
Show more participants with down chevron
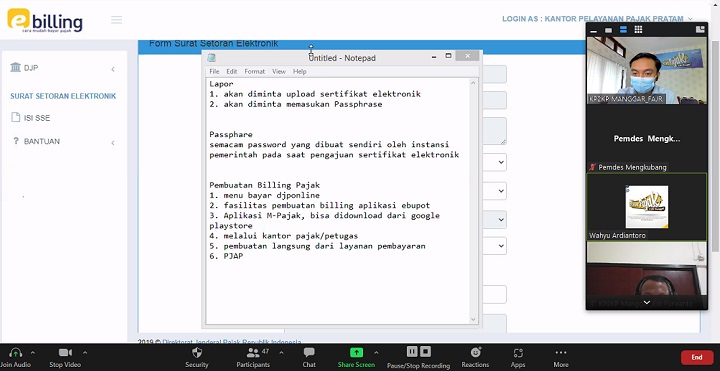click(647, 303)
